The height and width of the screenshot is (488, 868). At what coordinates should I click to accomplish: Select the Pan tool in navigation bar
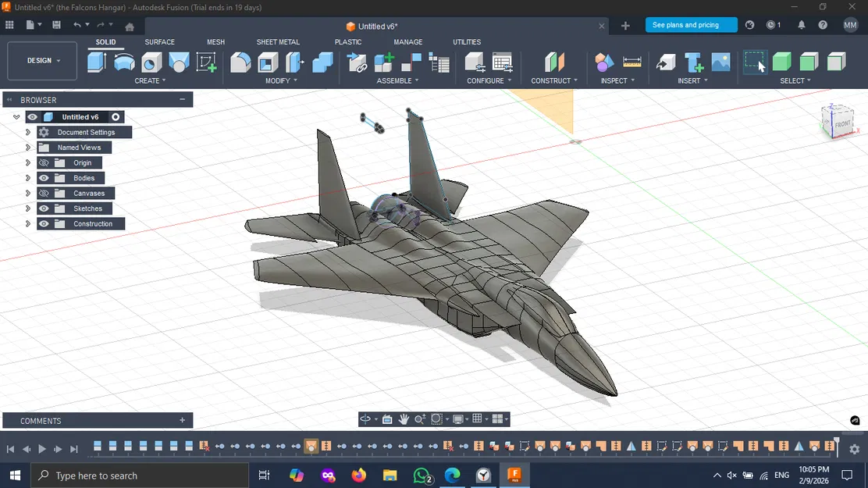[404, 419]
